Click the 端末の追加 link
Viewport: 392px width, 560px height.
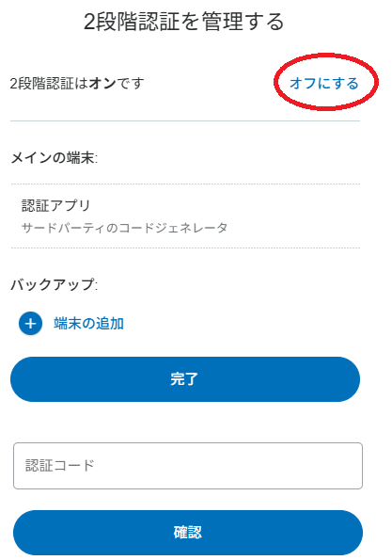click(x=88, y=323)
